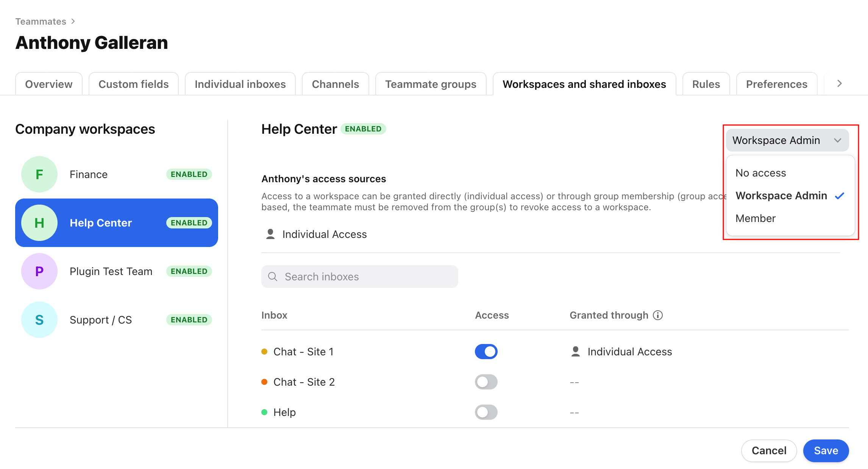868x469 pixels.
Task: Click the orange dot for Chat - Site 2
Action: pyautogui.click(x=264, y=382)
